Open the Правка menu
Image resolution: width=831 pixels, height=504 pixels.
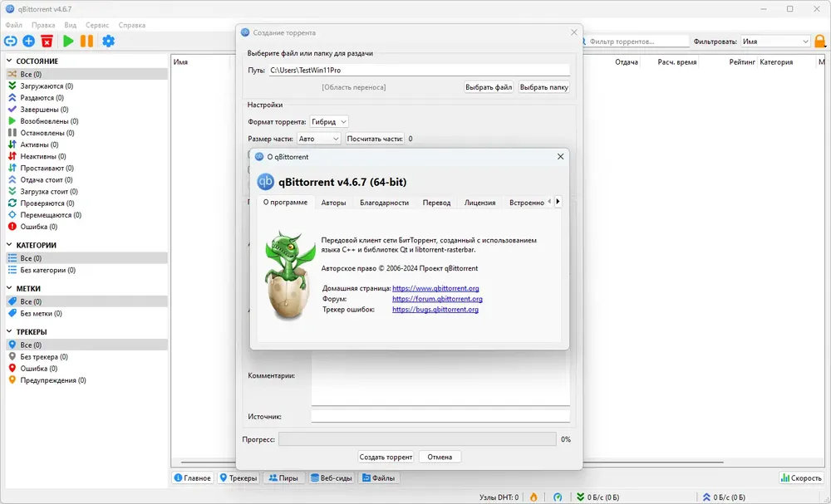click(43, 25)
